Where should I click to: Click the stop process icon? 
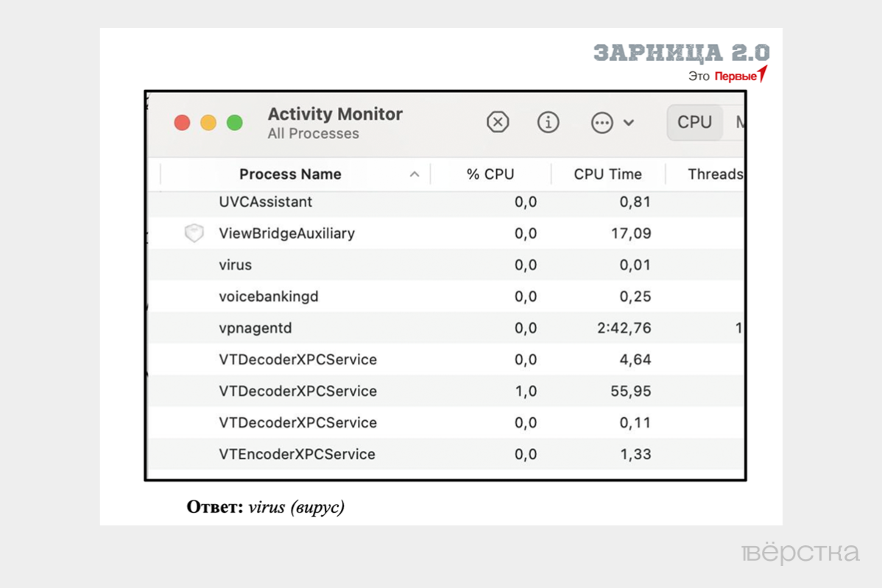(498, 122)
